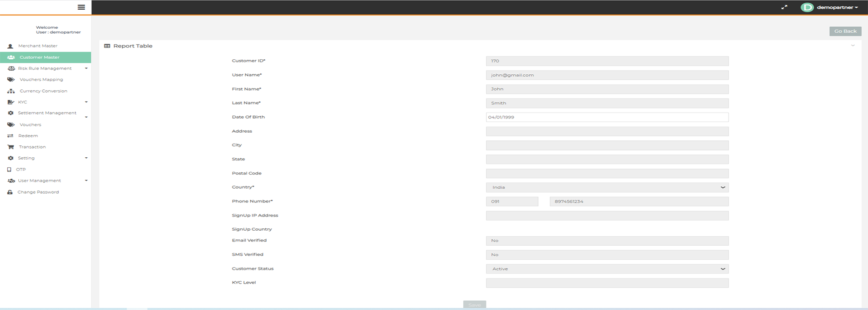868x310 pixels.
Task: Click the OTP phone icon
Action: click(9, 169)
